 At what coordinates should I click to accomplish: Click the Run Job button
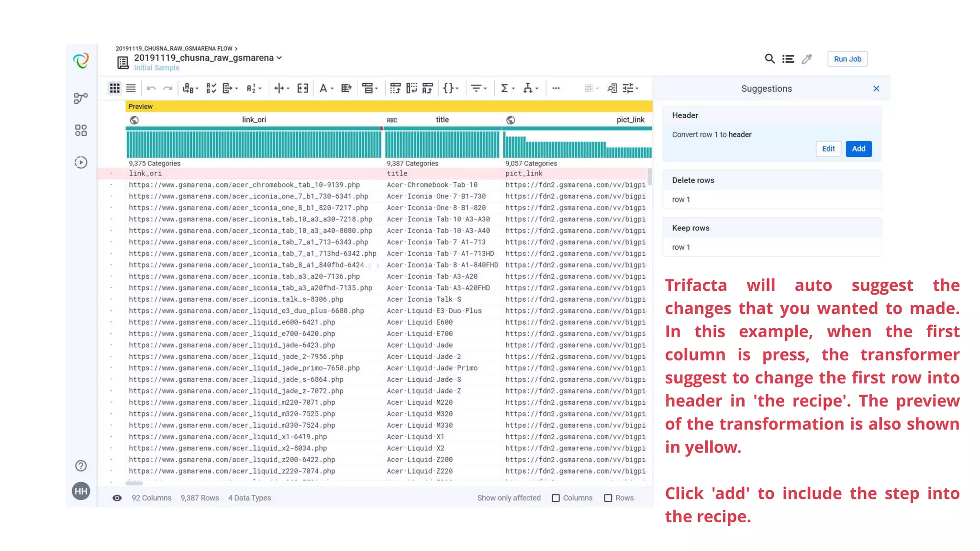[x=847, y=59]
